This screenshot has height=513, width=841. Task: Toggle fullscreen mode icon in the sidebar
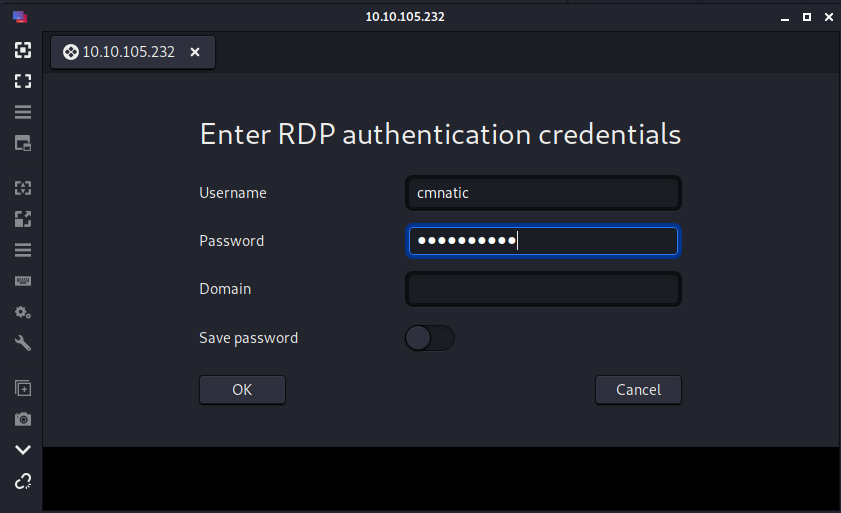tap(23, 81)
